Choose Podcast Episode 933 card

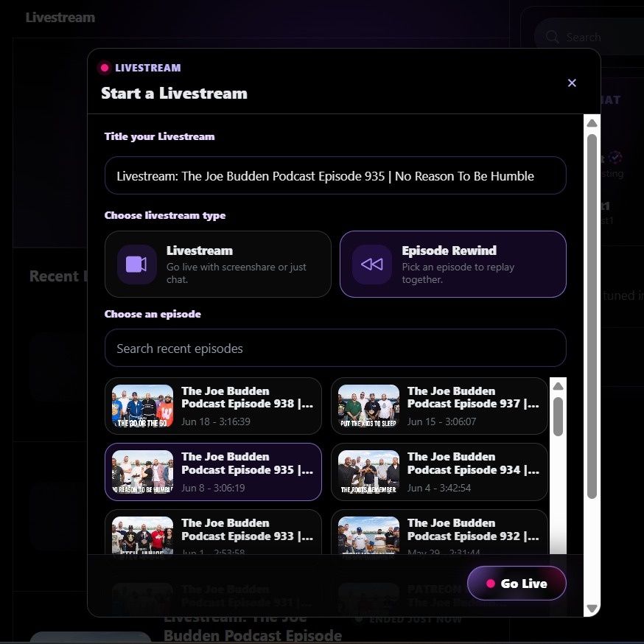click(213, 532)
